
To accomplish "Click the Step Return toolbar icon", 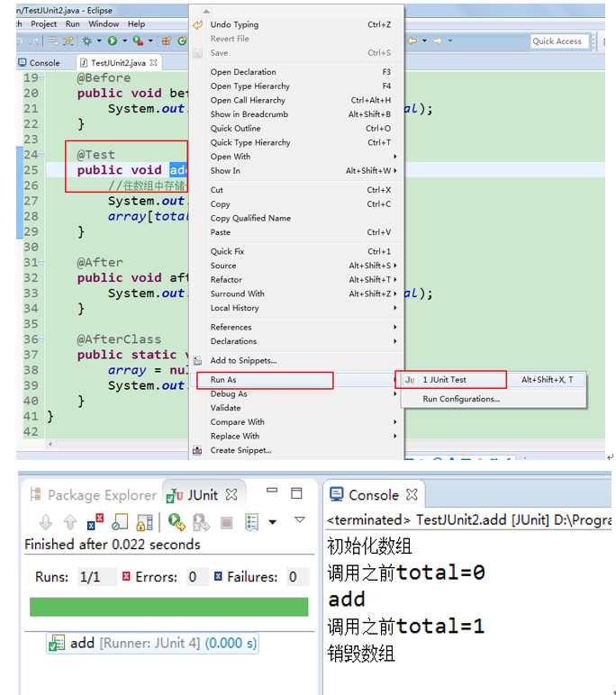I will 34,41.
